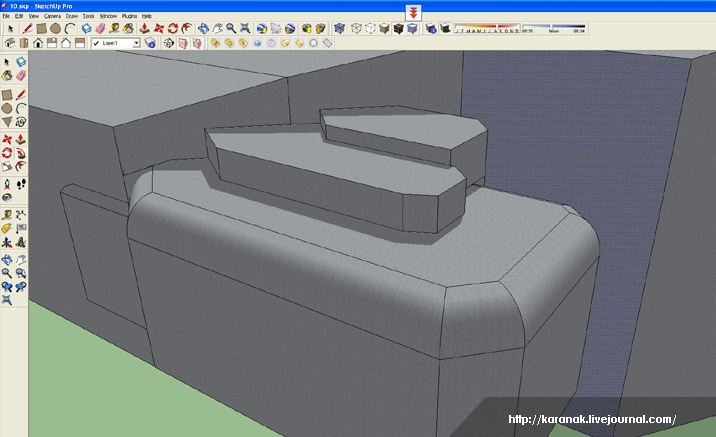Toggle X-Ray face style
Viewport: 716px width, 437px height.
pos(340,29)
